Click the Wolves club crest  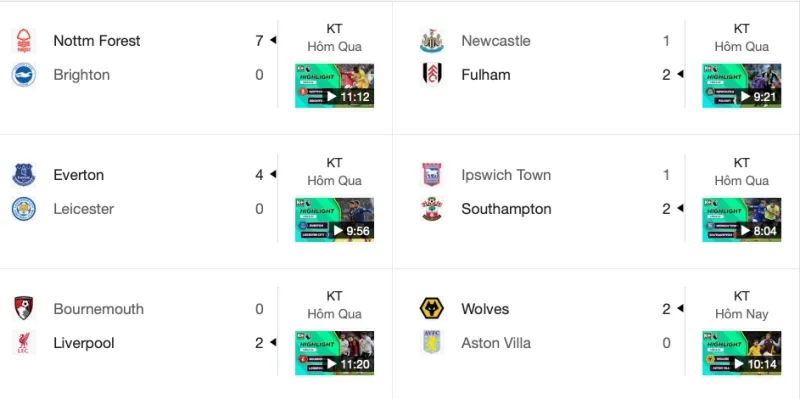click(x=432, y=309)
